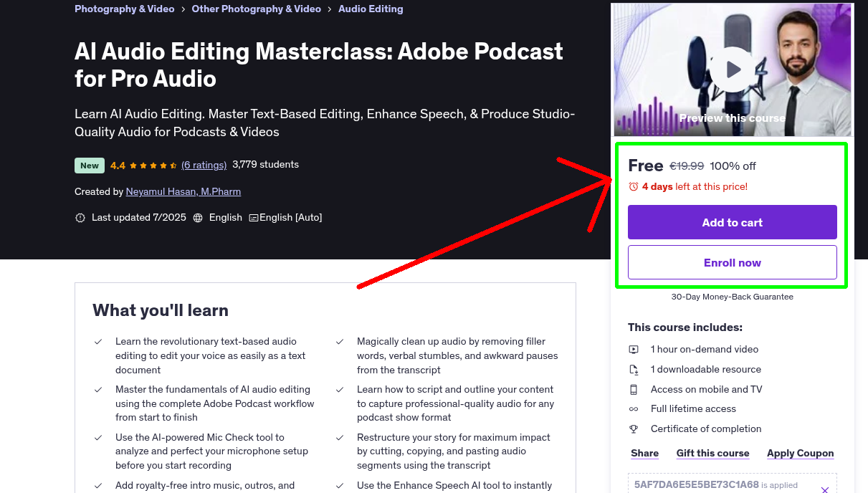This screenshot has width=868, height=493.
Task: Click the star rating display
Action: click(x=153, y=166)
